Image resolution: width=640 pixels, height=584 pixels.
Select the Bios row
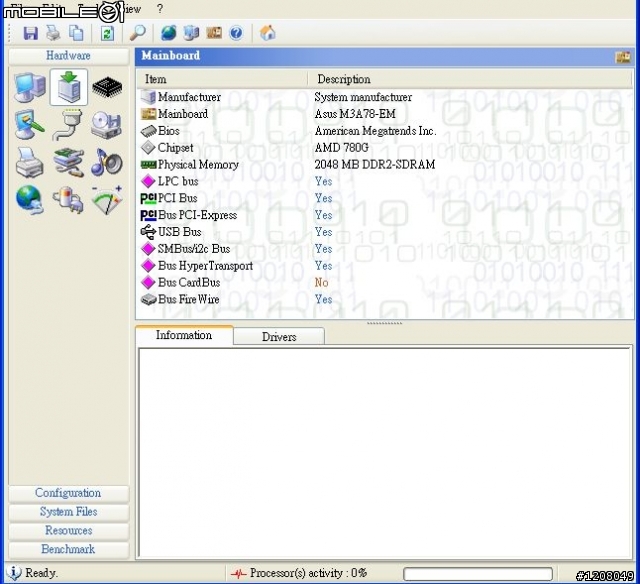pyautogui.click(x=384, y=131)
